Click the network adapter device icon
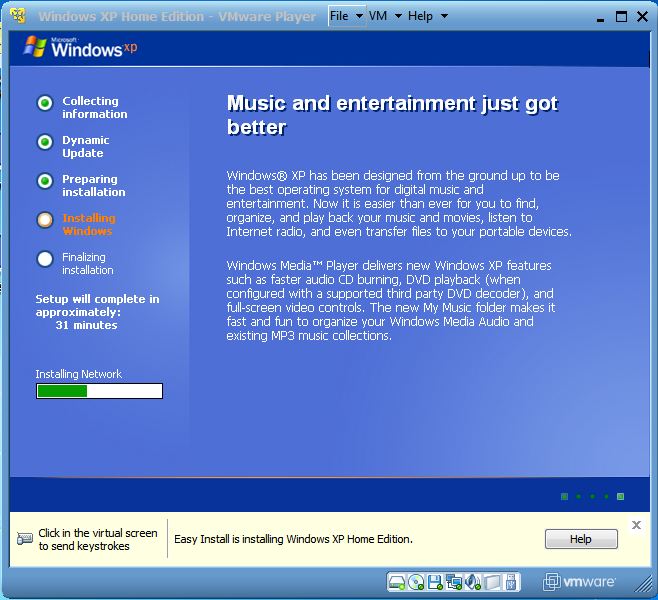The width and height of the screenshot is (658, 600). click(x=454, y=582)
